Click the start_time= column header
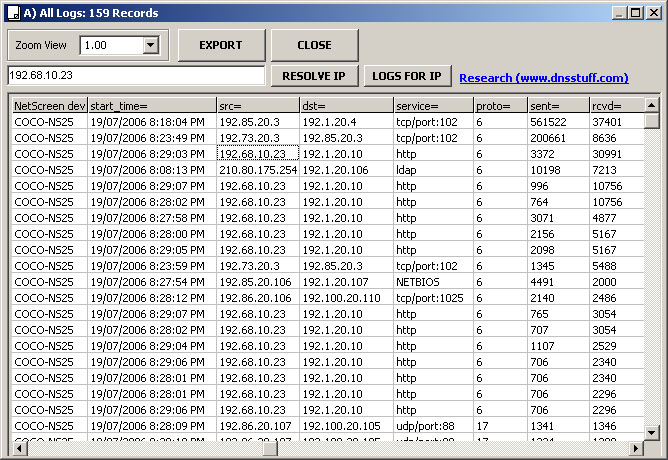Image resolution: width=668 pixels, height=460 pixels. (x=152, y=106)
